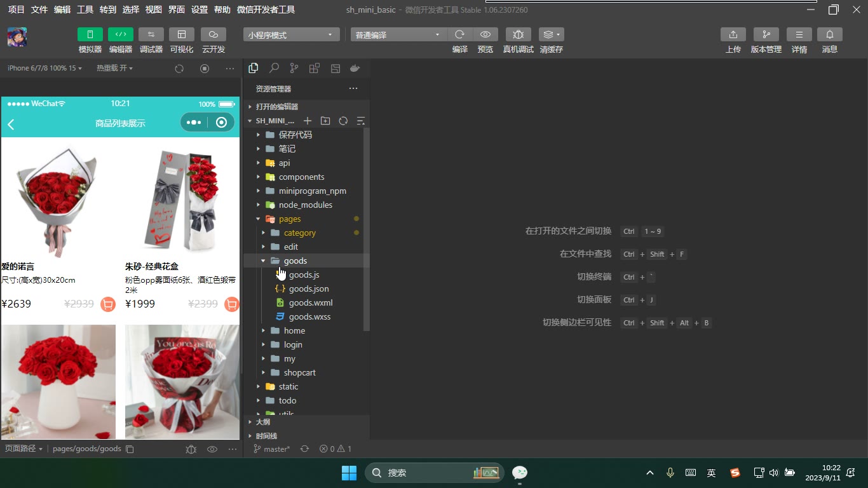Open the 文件 menu

(39, 10)
